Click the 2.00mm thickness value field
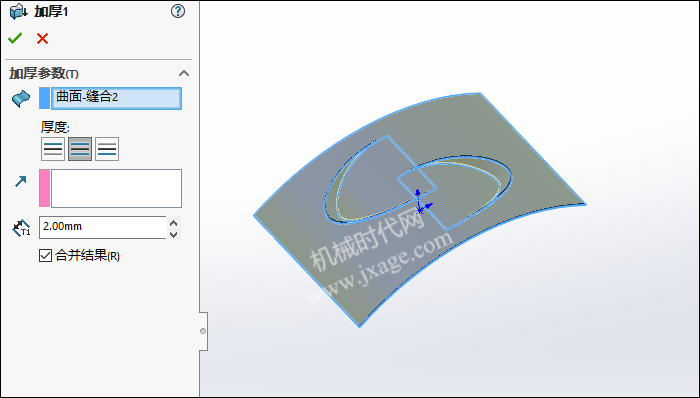700x398 pixels. pyautogui.click(x=103, y=227)
